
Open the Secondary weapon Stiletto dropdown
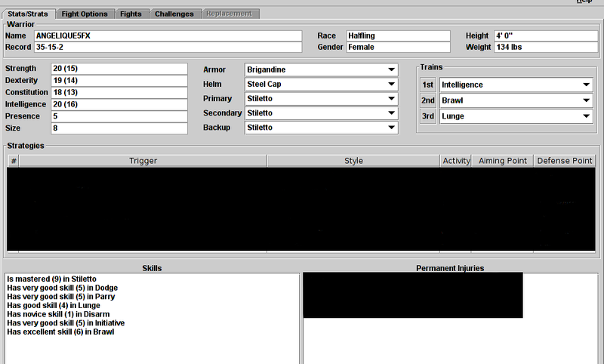click(322, 113)
